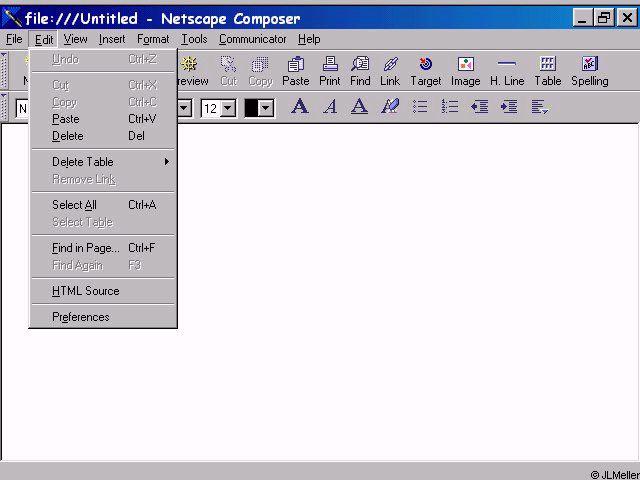Minimize the Netscape Composer window
The image size is (640, 480).
[582, 18]
